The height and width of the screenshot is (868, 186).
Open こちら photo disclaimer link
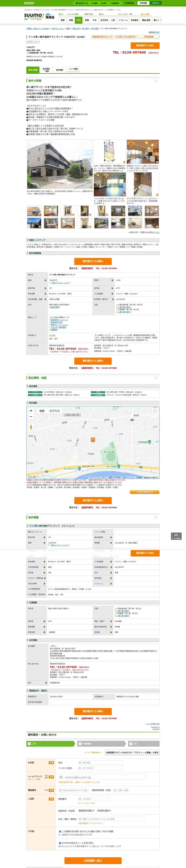click(157, 232)
